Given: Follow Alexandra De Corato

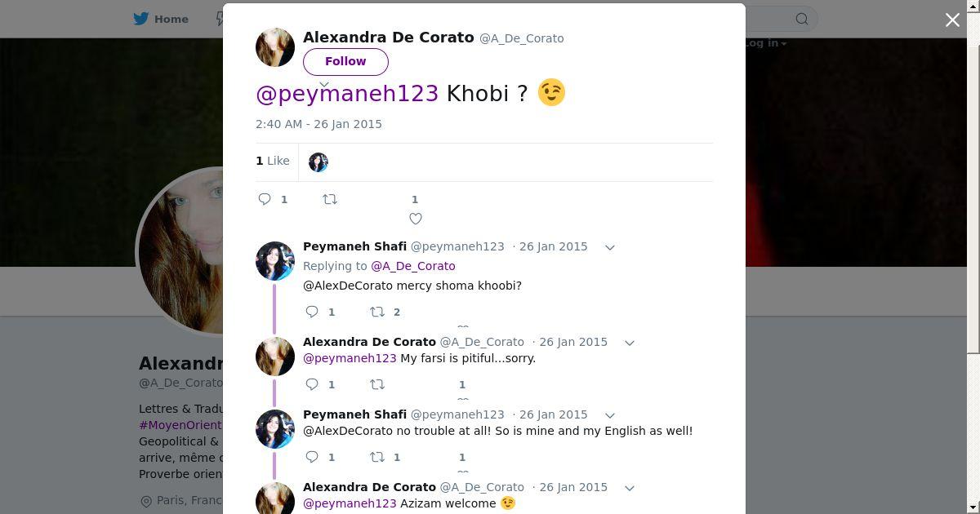Looking at the screenshot, I should click(345, 61).
